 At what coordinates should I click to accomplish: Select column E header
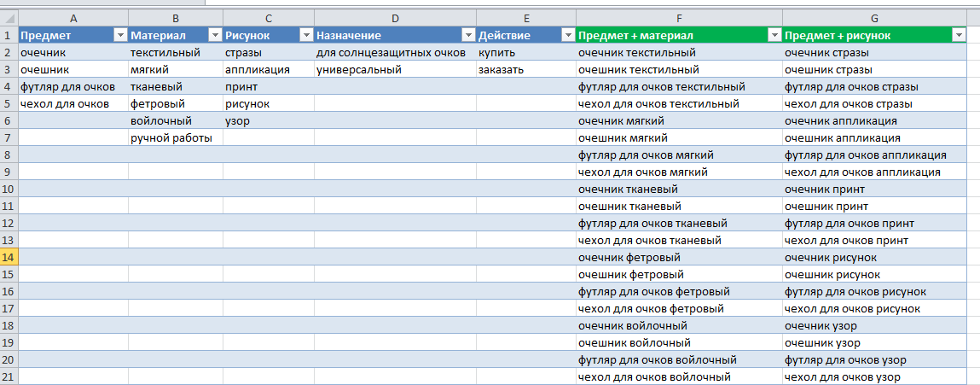pos(525,18)
